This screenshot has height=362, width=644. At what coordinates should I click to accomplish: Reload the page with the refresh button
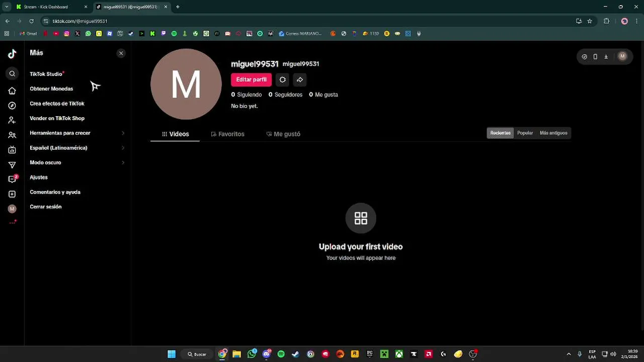(x=31, y=21)
